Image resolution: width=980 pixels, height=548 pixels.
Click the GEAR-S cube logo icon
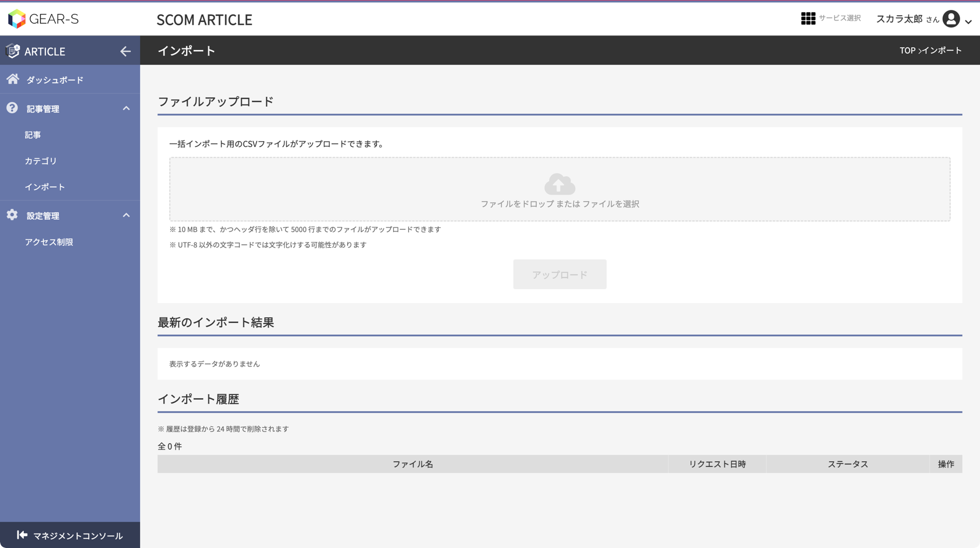[x=16, y=19]
